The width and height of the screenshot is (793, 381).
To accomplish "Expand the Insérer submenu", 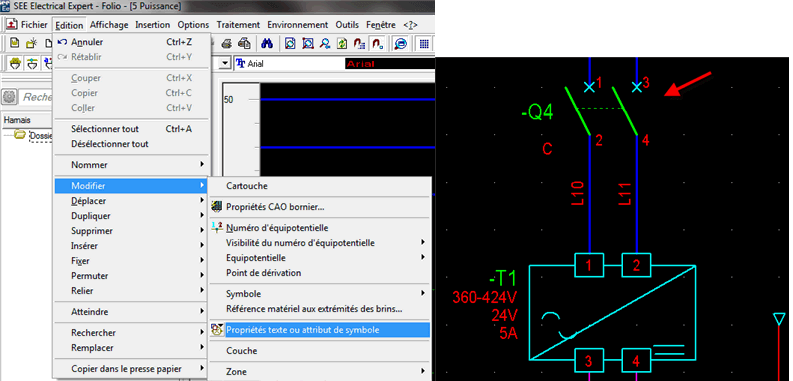I will 131,246.
